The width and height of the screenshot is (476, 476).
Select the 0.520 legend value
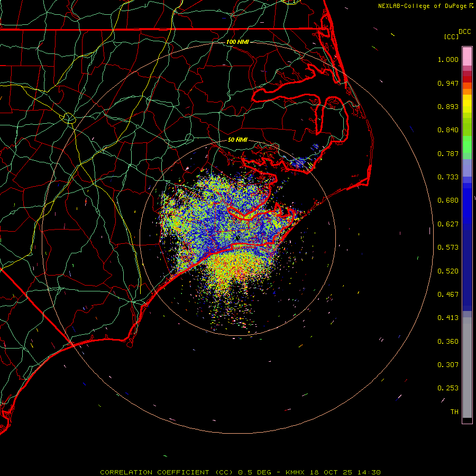click(448, 271)
